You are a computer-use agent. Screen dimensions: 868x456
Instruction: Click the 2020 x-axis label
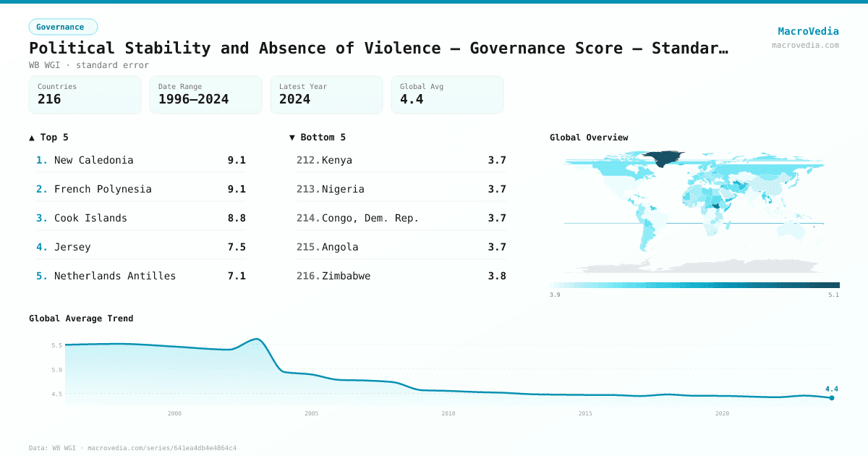point(722,413)
